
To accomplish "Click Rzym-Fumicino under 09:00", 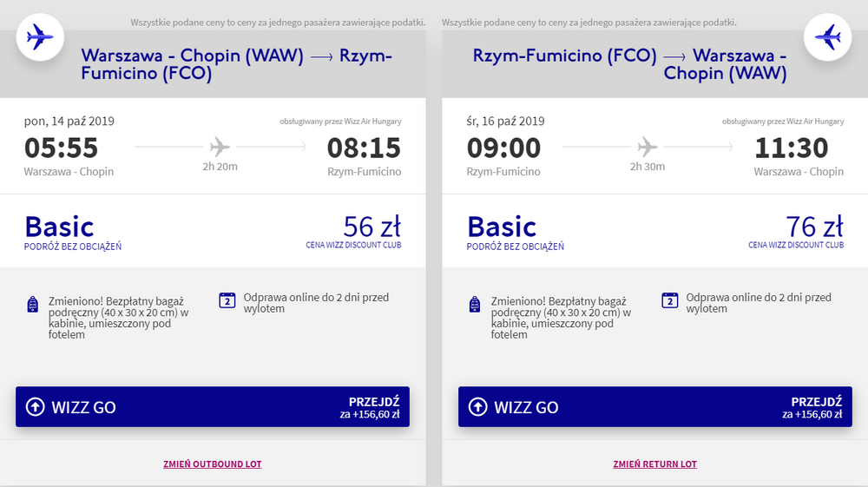I will [x=503, y=172].
